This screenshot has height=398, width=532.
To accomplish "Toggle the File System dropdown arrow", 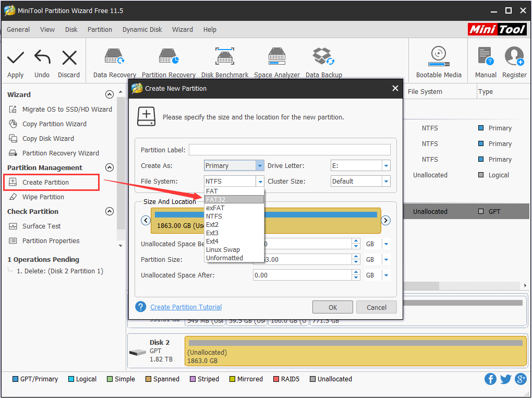I will coord(260,181).
